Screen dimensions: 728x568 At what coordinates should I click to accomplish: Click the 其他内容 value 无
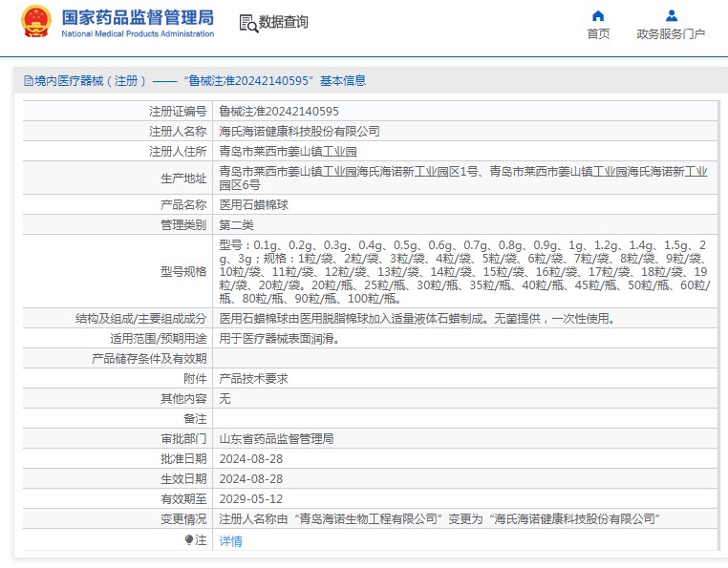(225, 399)
